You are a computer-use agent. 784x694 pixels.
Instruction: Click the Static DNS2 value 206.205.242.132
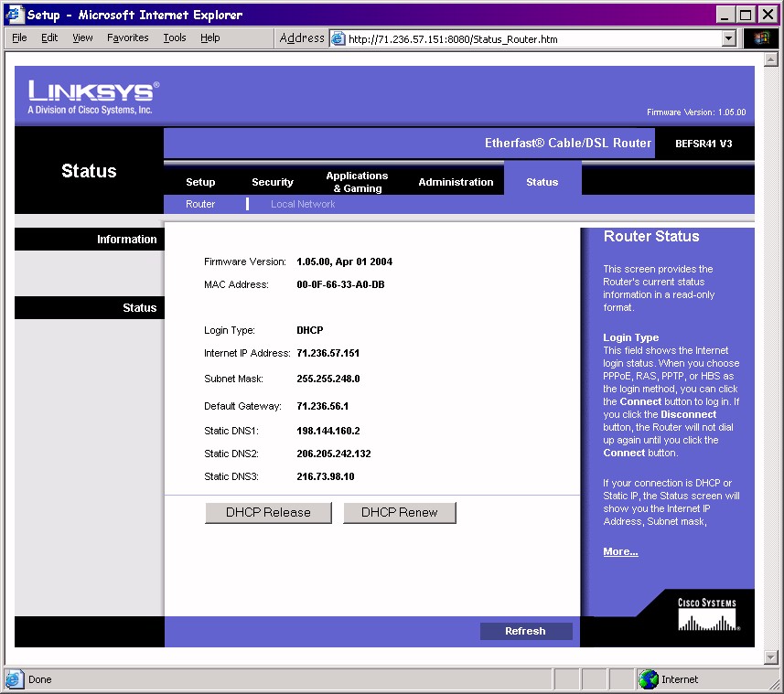click(x=334, y=454)
